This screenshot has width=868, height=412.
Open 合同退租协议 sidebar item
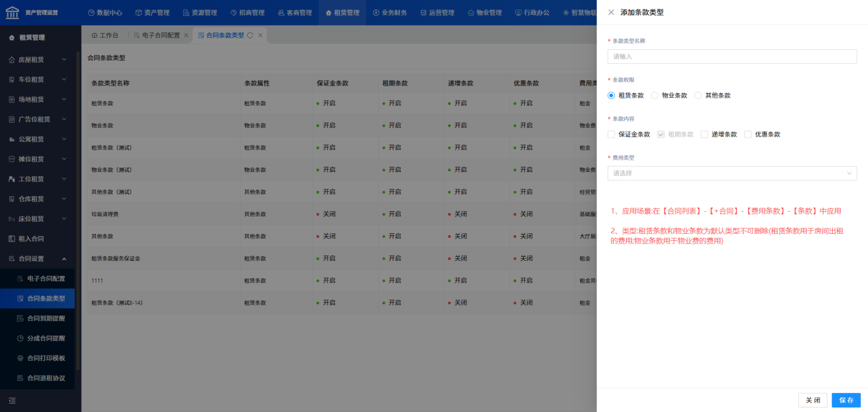pos(37,378)
